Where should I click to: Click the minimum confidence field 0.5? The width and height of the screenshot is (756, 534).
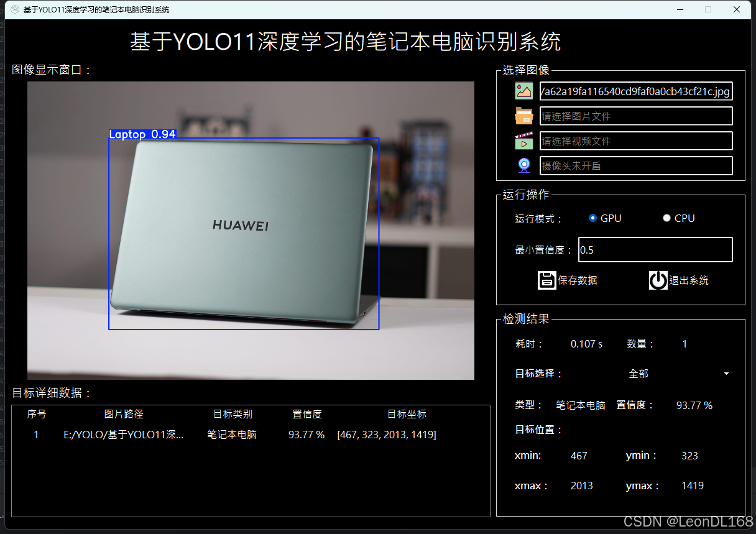click(655, 249)
